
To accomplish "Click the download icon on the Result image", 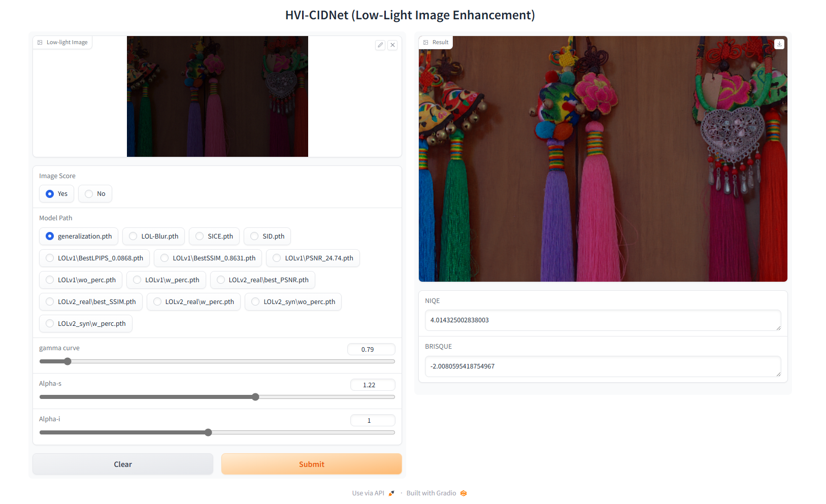I will tap(779, 44).
